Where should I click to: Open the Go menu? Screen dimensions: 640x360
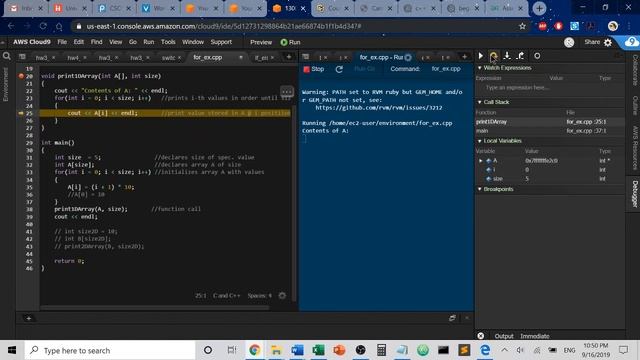coord(133,42)
